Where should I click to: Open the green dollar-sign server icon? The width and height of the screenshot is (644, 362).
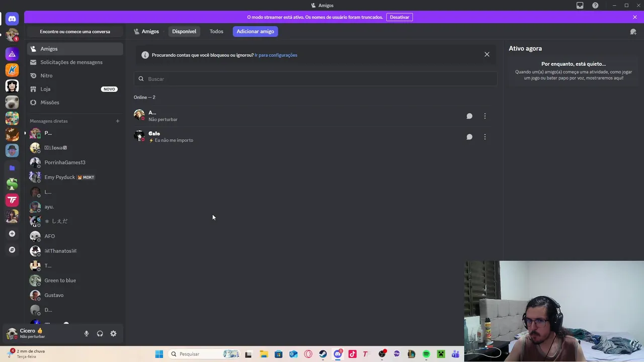[x=12, y=185]
